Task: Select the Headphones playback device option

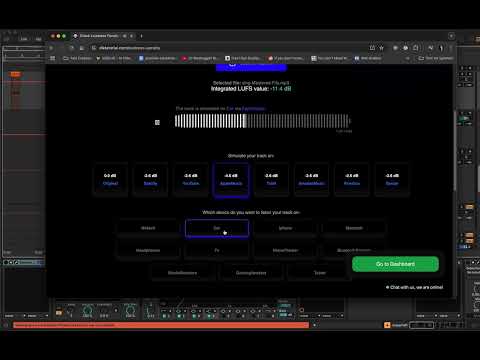Action: coord(148,250)
